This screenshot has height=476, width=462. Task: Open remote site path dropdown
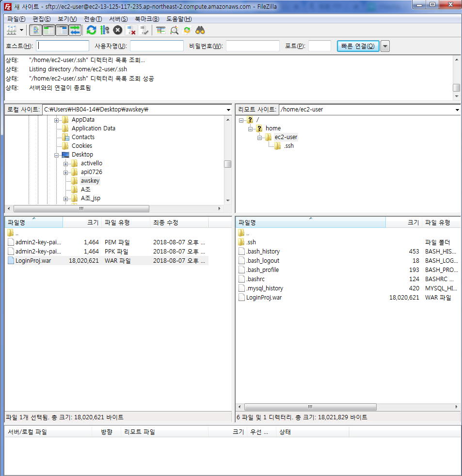[457, 110]
